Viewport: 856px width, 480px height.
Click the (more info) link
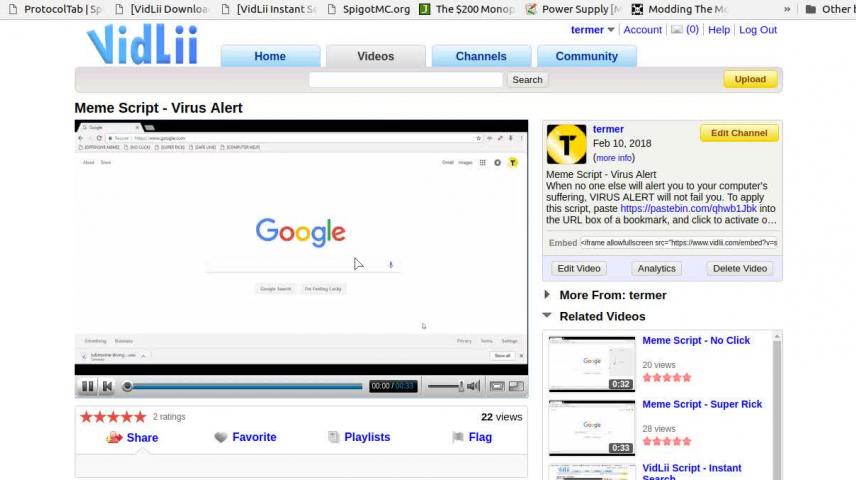click(x=614, y=158)
